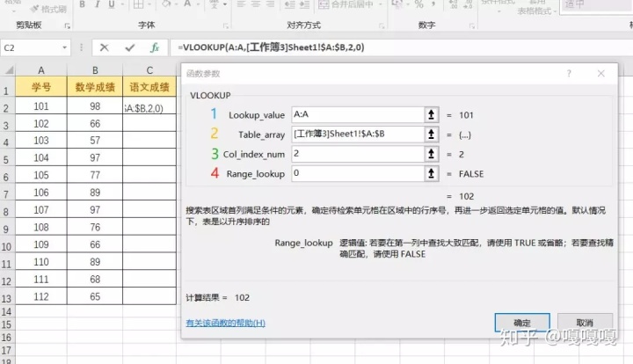Collapse dialog using Range_lookup range selector
This screenshot has width=633, height=364.
tap(431, 173)
